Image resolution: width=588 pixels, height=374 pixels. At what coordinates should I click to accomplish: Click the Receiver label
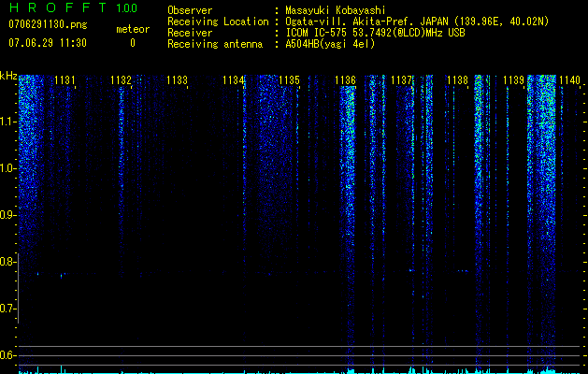coord(190,33)
